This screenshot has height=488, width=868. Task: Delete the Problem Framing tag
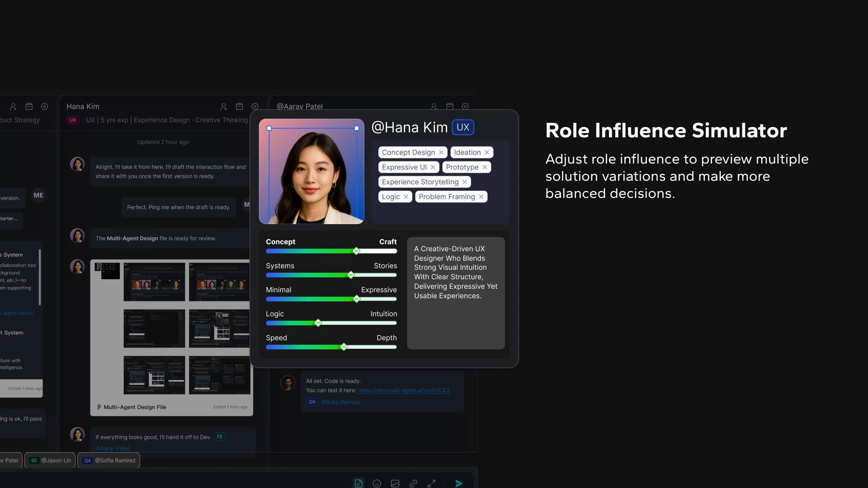click(481, 197)
